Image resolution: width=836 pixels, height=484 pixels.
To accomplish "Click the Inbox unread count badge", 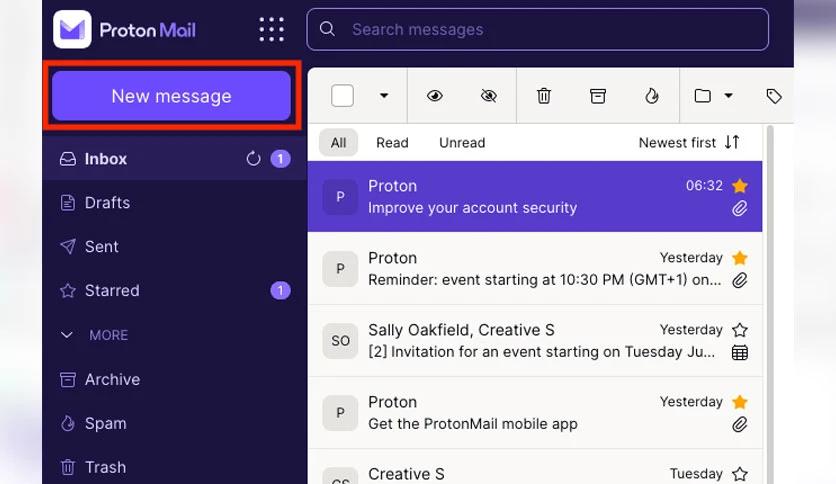I will click(280, 159).
